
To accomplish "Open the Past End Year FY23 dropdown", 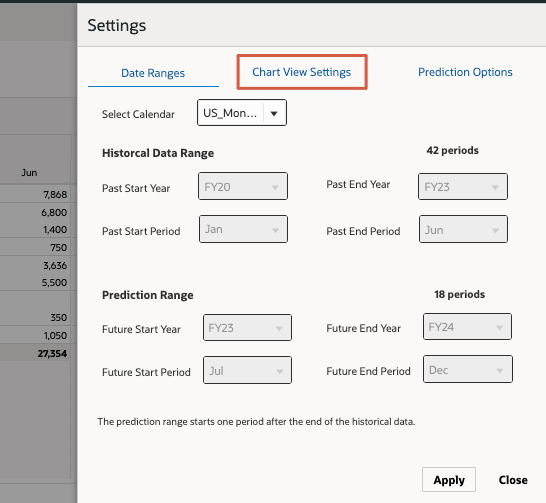I will point(462,187).
